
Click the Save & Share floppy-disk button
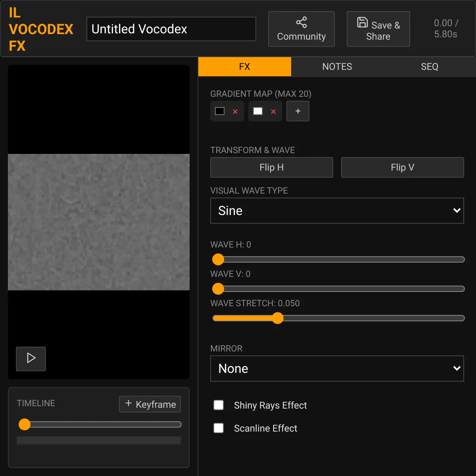378,29
